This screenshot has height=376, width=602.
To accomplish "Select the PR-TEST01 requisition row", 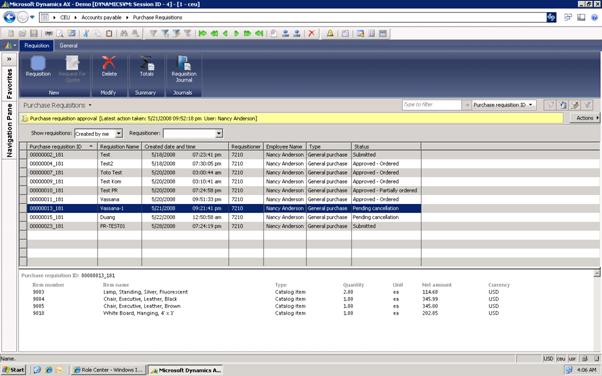I will click(x=224, y=226).
